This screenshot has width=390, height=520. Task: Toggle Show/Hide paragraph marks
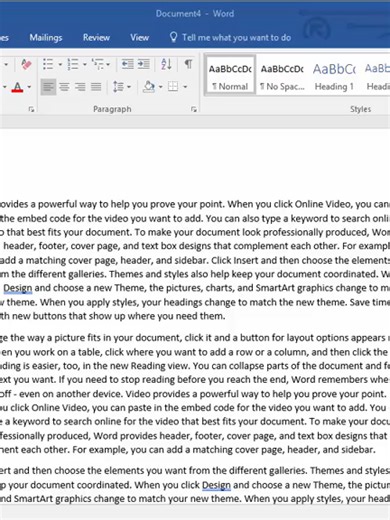pyautogui.click(x=188, y=64)
